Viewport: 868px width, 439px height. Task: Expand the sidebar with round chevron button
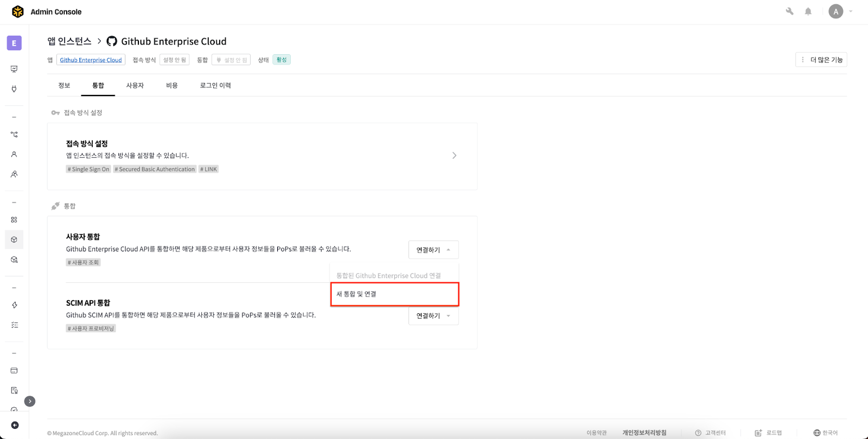pos(30,401)
